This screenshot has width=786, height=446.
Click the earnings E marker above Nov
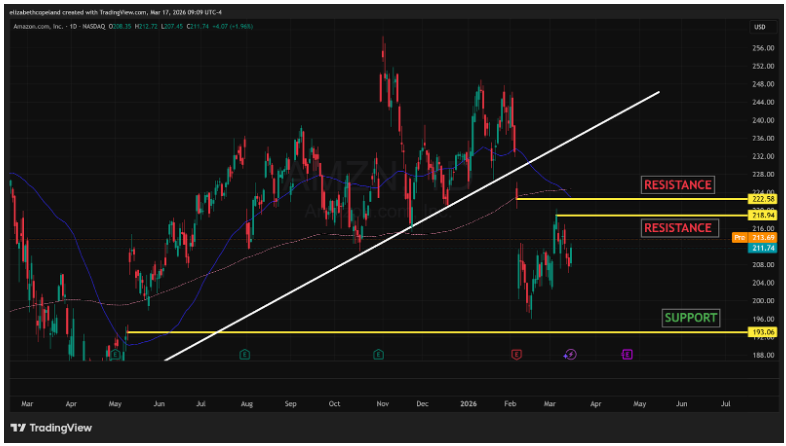(x=378, y=355)
